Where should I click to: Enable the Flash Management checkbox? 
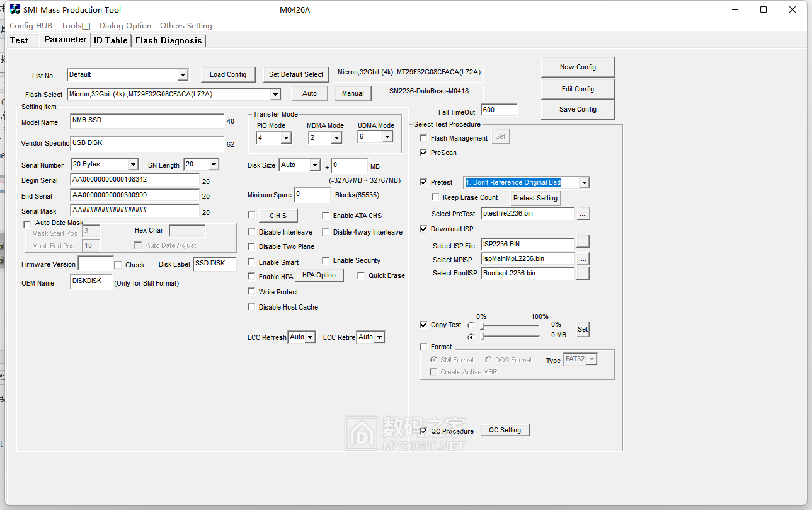(x=423, y=138)
